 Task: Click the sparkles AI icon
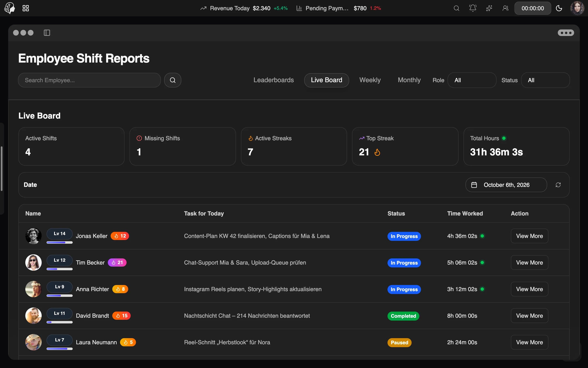(x=489, y=8)
